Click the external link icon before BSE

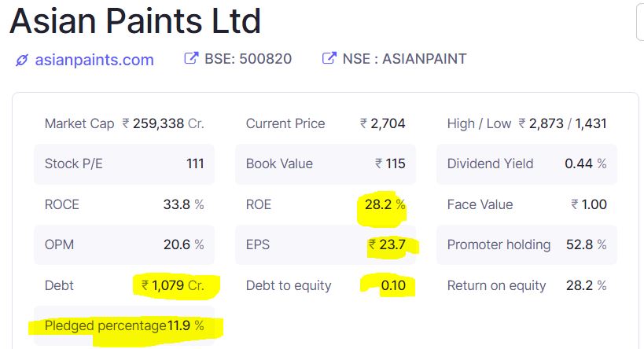coord(190,59)
